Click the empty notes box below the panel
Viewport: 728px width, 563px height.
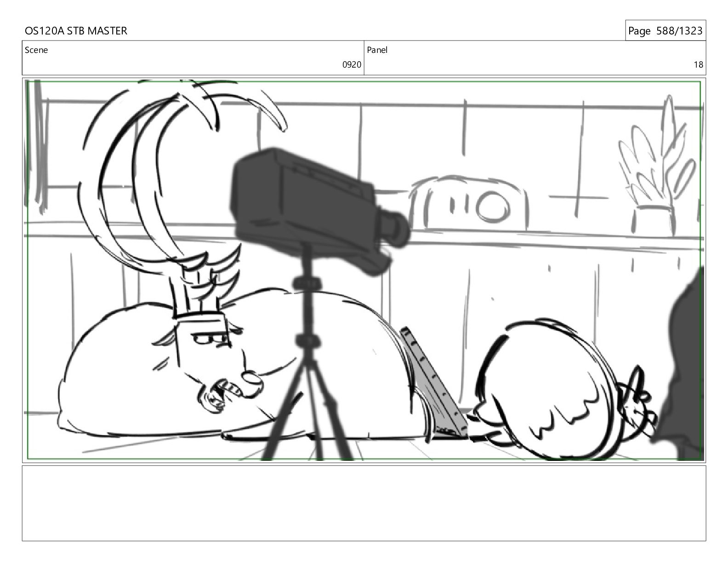pos(364,503)
